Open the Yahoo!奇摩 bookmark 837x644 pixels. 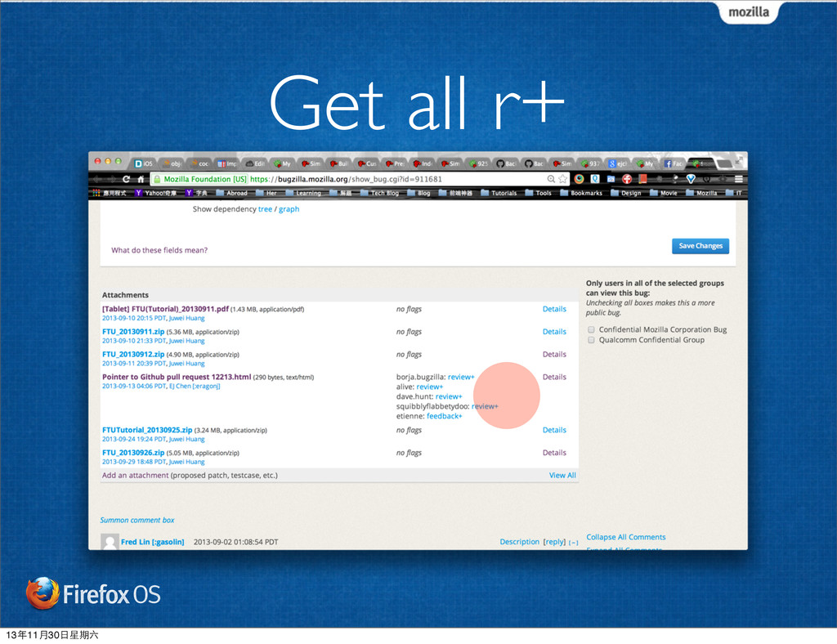155,193
